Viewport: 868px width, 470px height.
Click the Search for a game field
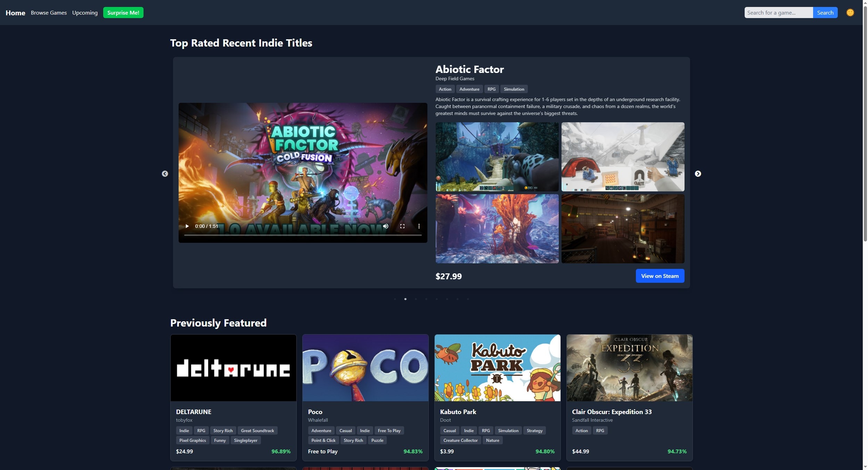[x=778, y=13]
